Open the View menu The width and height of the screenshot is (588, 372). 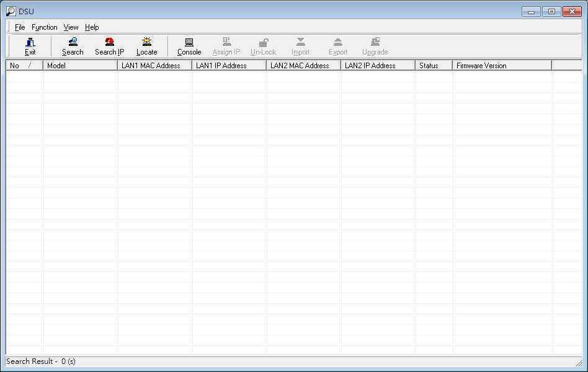coord(71,27)
